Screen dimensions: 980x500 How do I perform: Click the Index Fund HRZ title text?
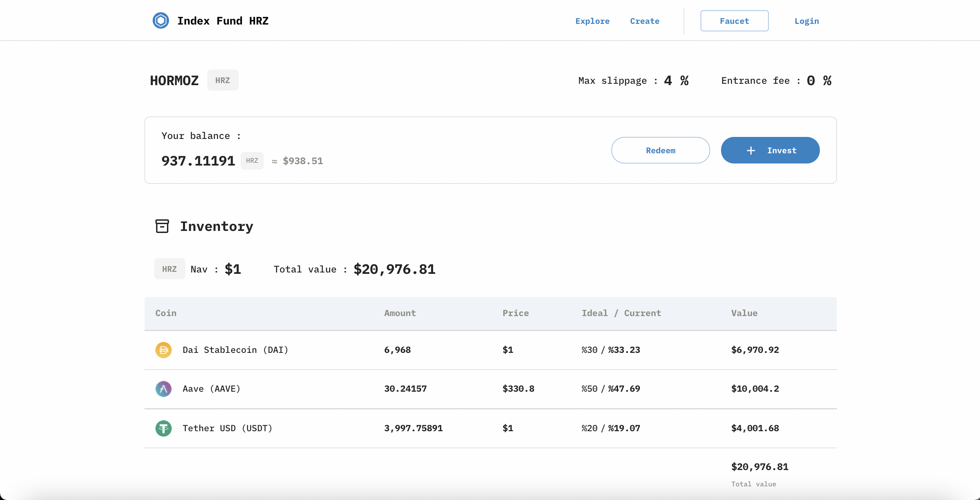223,21
